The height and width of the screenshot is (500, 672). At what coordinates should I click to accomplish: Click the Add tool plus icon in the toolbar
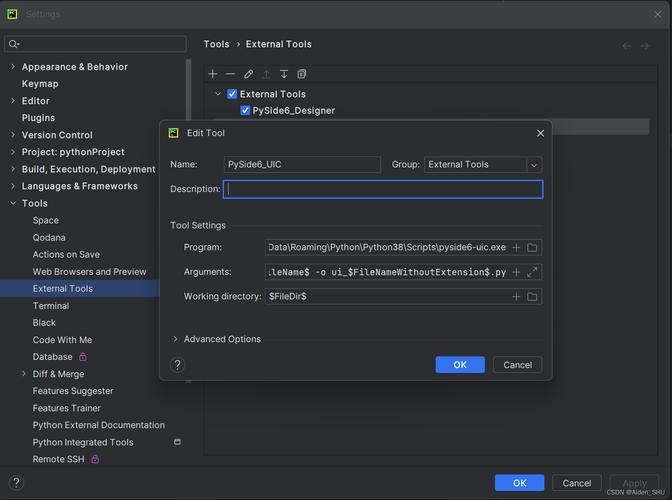pos(212,74)
